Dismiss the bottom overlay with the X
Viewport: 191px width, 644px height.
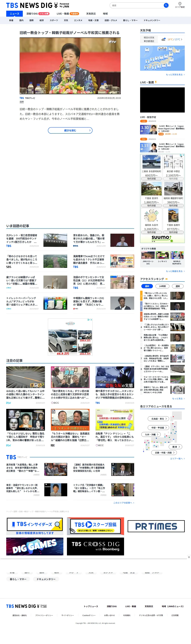(189, 557)
